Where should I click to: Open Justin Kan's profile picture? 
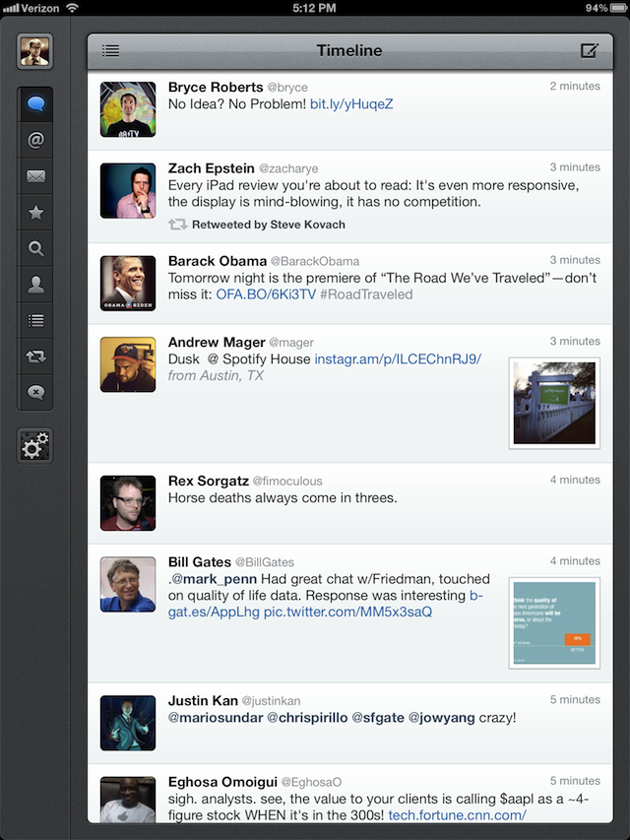pos(128,723)
